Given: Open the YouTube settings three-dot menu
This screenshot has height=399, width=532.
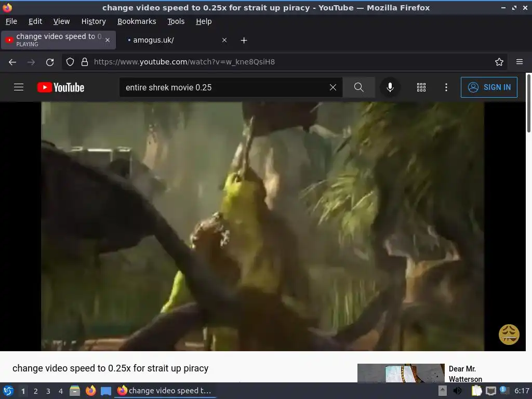Looking at the screenshot, I should (446, 87).
